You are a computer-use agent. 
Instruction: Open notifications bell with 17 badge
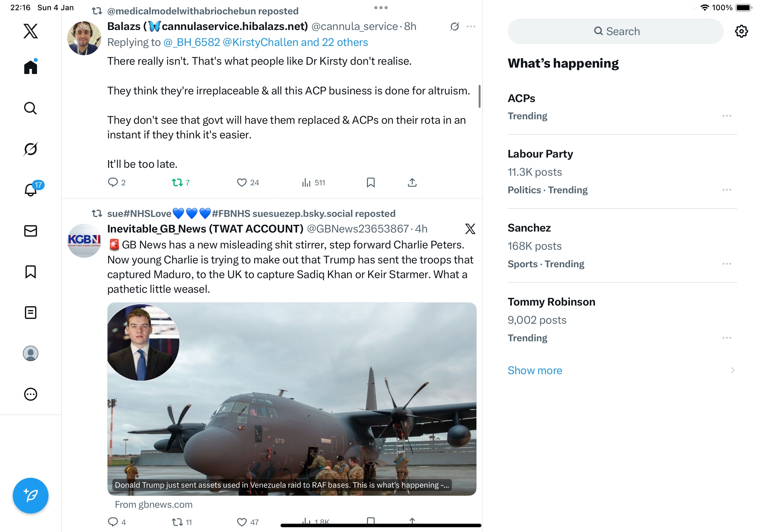tap(31, 190)
